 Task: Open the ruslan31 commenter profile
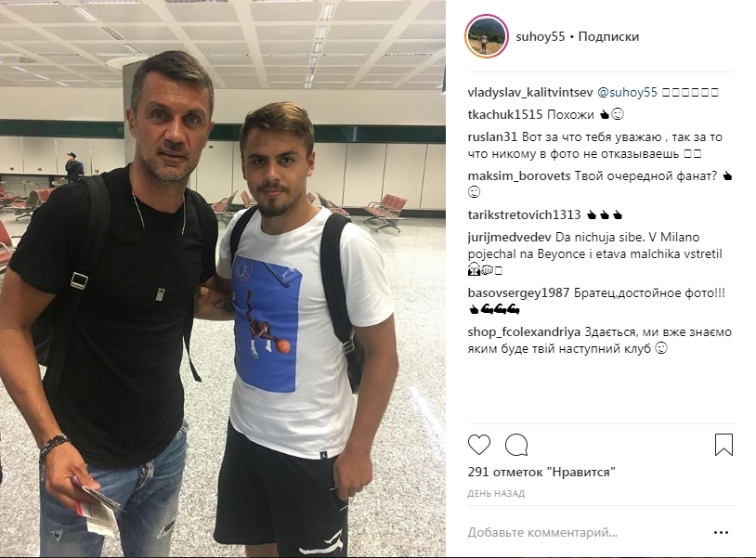pyautogui.click(x=492, y=136)
